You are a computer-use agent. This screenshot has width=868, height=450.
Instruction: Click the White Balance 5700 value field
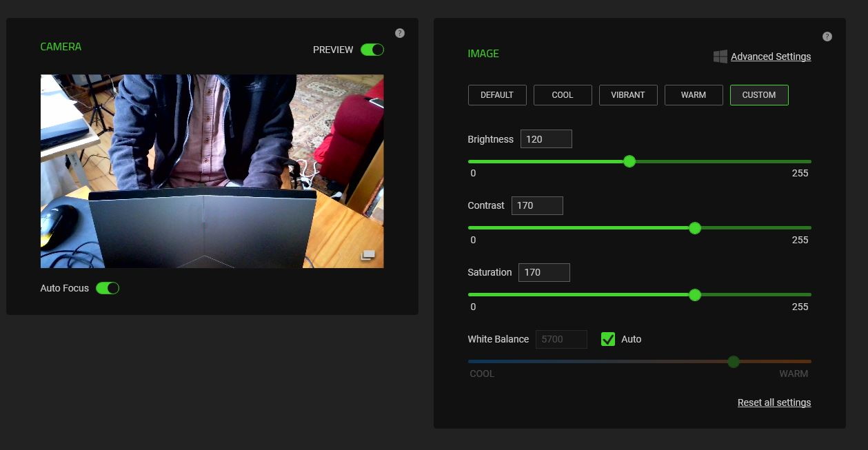tap(561, 339)
